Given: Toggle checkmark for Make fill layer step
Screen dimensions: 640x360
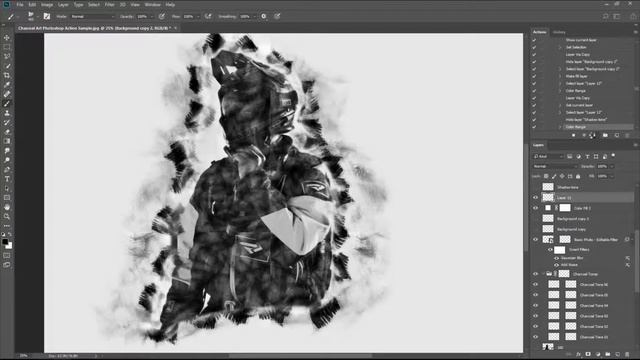Looking at the screenshot, I should (x=534, y=76).
